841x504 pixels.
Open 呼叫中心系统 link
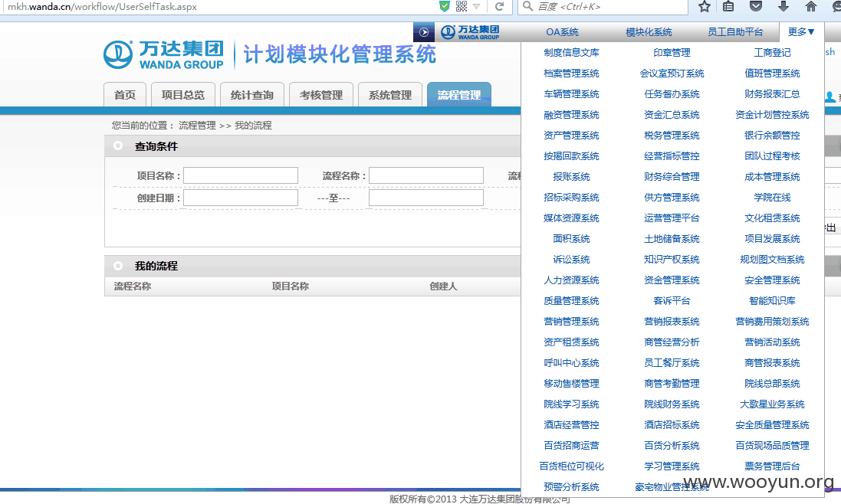pyautogui.click(x=571, y=363)
